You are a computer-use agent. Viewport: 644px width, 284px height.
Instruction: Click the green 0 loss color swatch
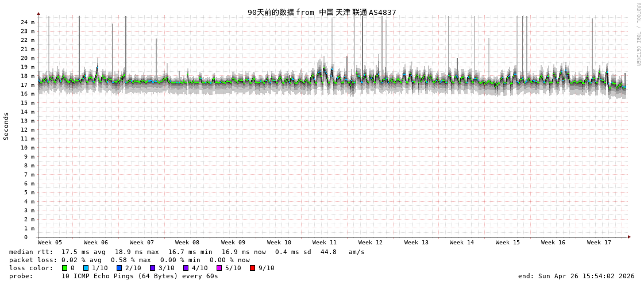[65, 268]
